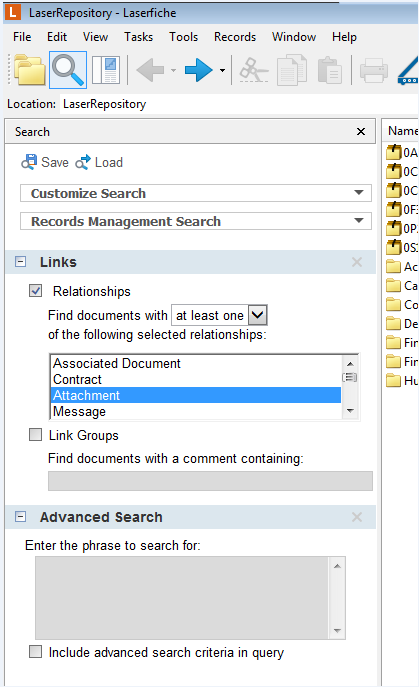The image size is (419, 687).
Task: Open the folder browser toolbar icon
Action: [x=29, y=70]
